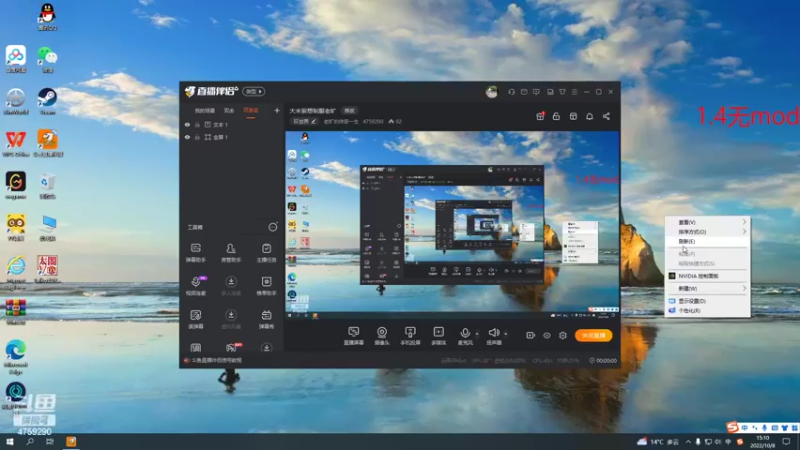
Task: Toggle visibility eye for 全屏 1 source
Action: (187, 137)
